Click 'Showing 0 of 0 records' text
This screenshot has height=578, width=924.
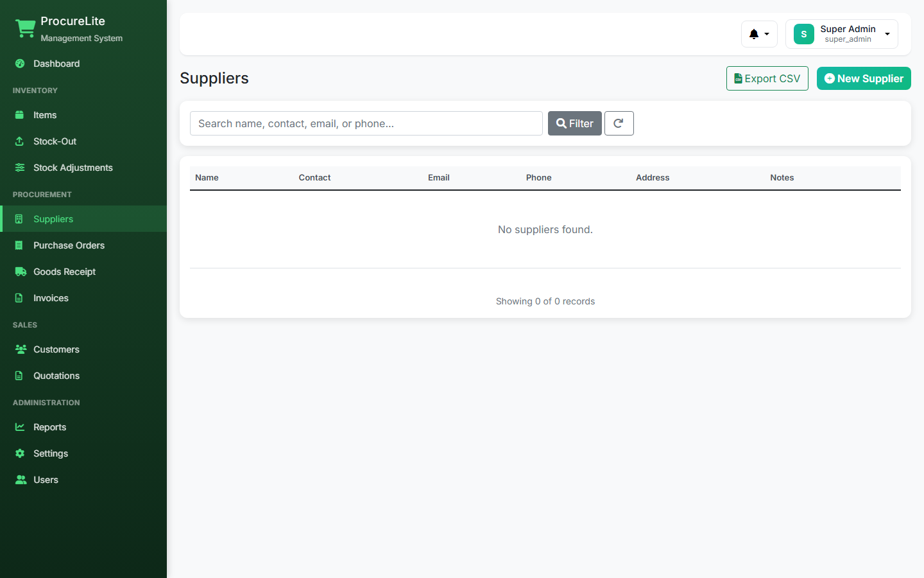[545, 301]
